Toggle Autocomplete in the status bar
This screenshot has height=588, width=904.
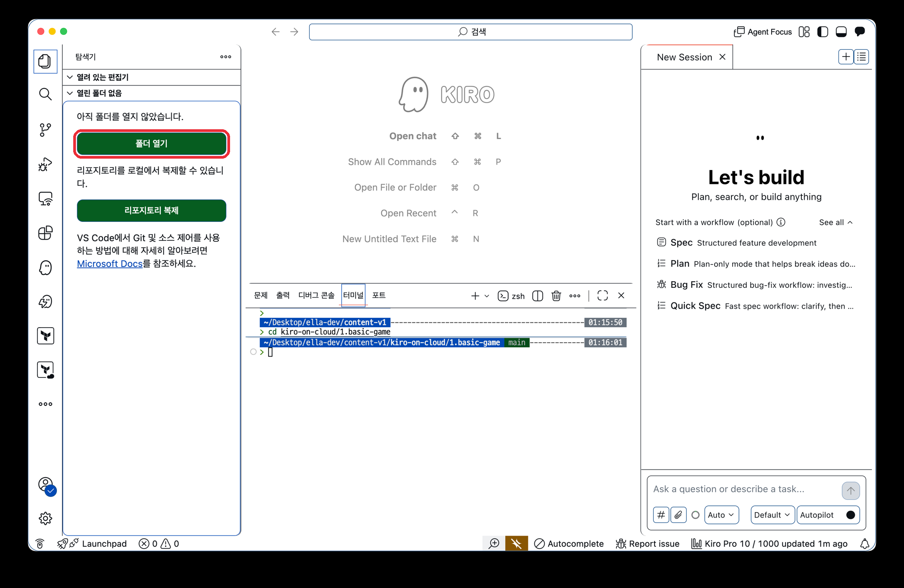(x=569, y=544)
